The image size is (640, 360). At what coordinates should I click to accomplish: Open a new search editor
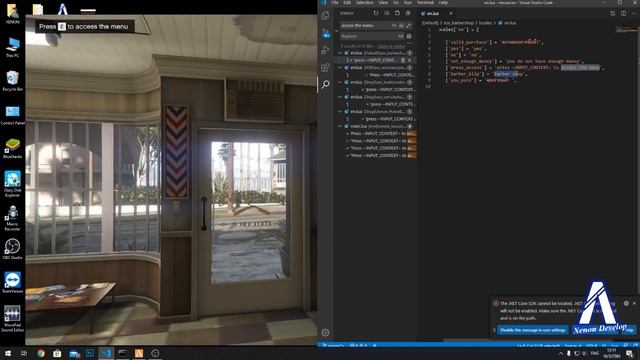397,13
